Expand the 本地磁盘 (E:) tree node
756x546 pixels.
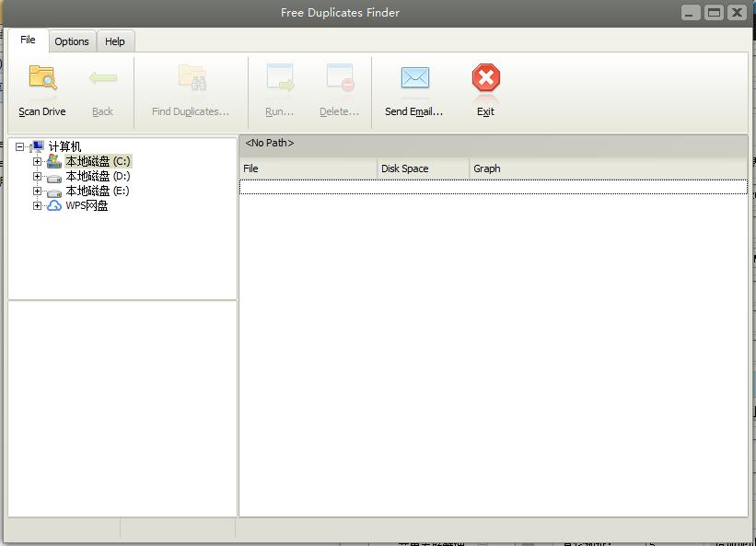[x=36, y=190]
